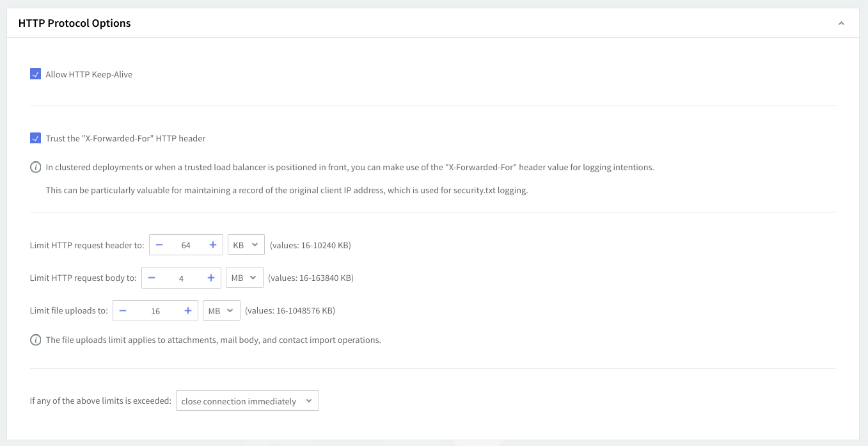Open the file uploads unit MB dropdown
Screen dimensions: 868x446
coord(221,311)
